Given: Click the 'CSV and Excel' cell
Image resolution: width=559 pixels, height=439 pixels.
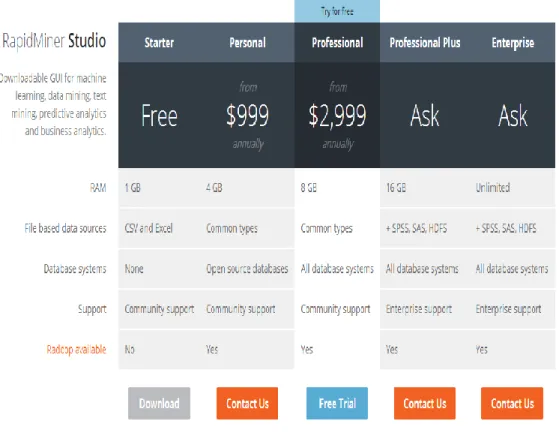Looking at the screenshot, I should (x=148, y=228).
